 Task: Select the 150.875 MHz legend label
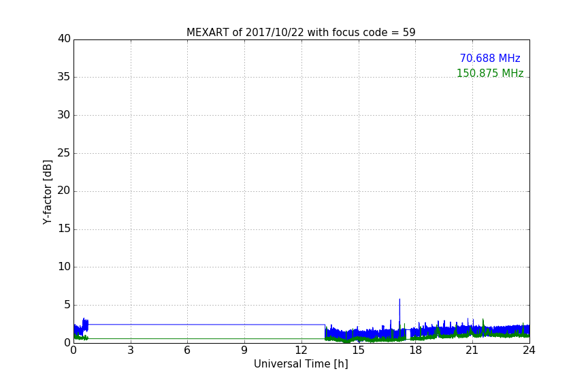tap(490, 73)
